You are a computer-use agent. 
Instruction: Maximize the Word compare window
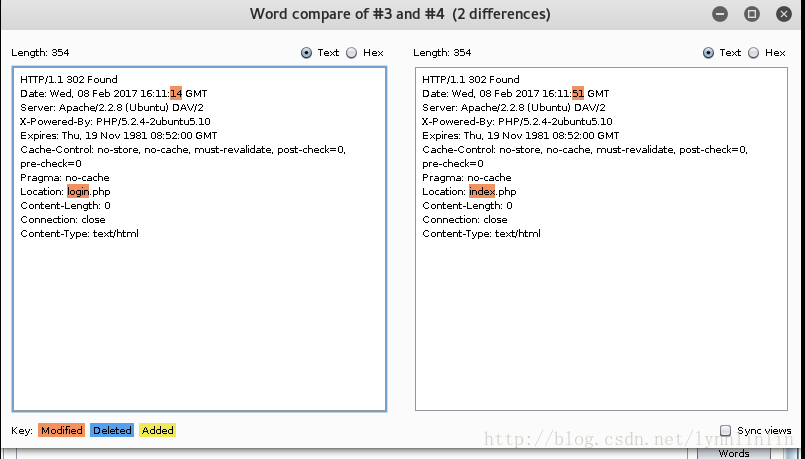coord(752,14)
